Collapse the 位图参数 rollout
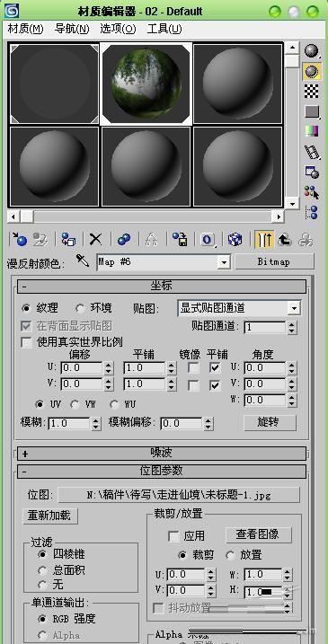 pos(161,471)
